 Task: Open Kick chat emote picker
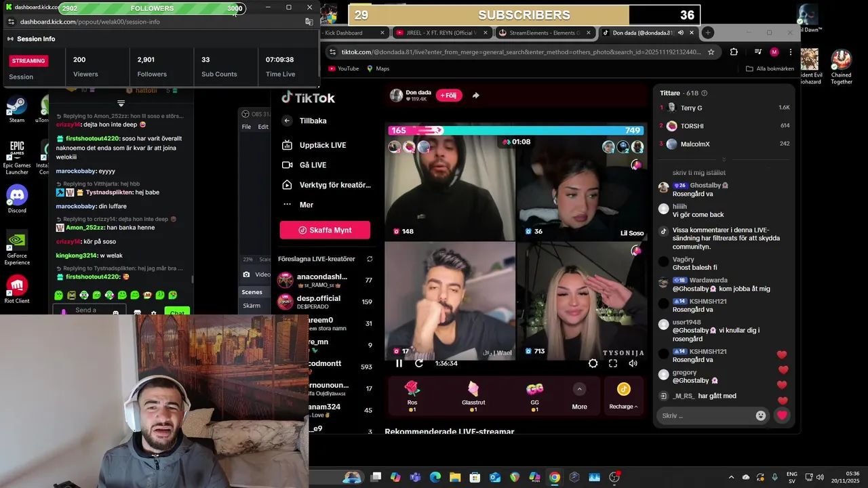116,312
